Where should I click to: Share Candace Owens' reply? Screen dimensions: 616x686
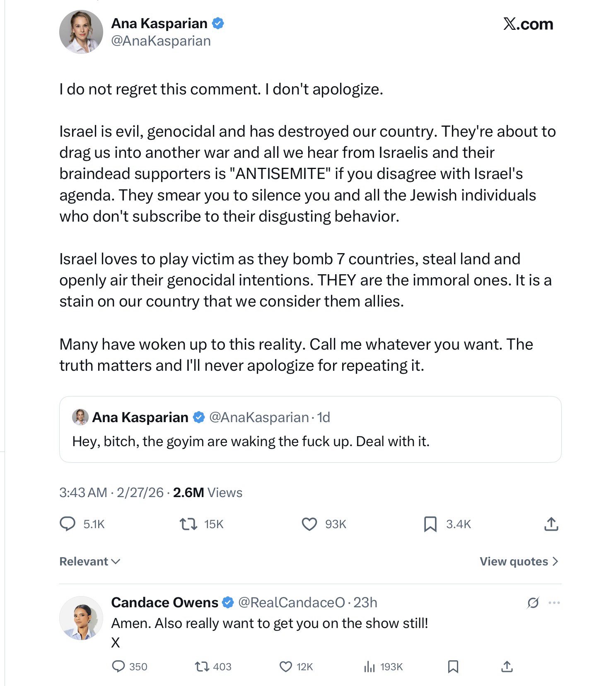507,667
